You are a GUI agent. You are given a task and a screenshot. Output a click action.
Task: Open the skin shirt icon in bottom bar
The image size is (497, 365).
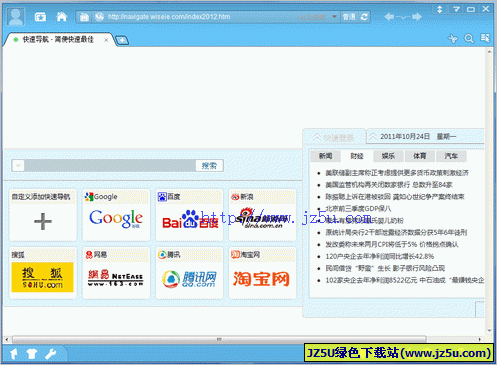click(x=32, y=354)
